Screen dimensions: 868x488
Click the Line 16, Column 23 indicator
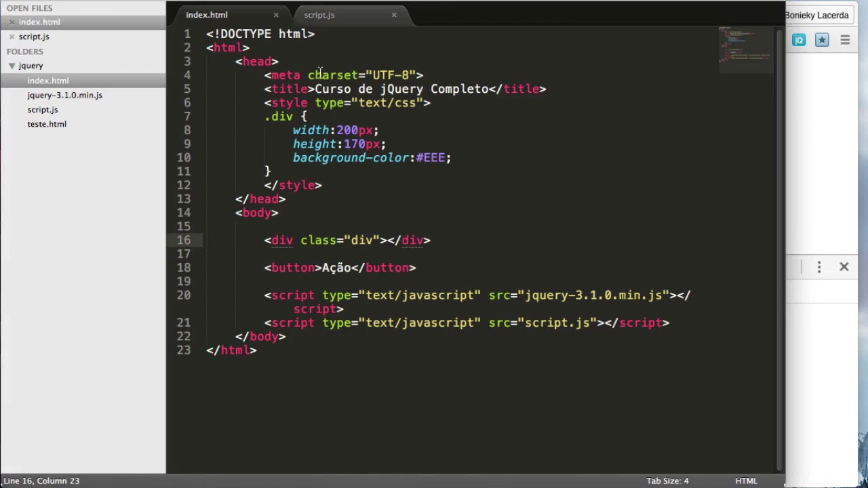point(41,481)
